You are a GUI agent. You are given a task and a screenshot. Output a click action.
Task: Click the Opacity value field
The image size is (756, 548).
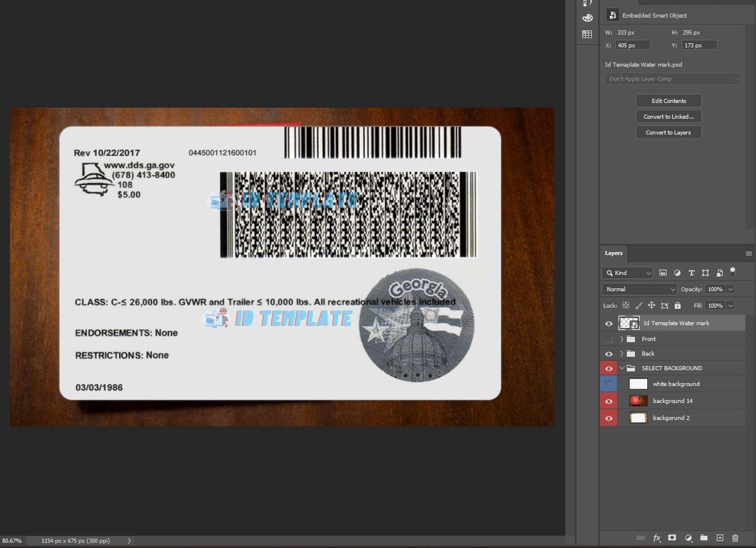pos(715,289)
